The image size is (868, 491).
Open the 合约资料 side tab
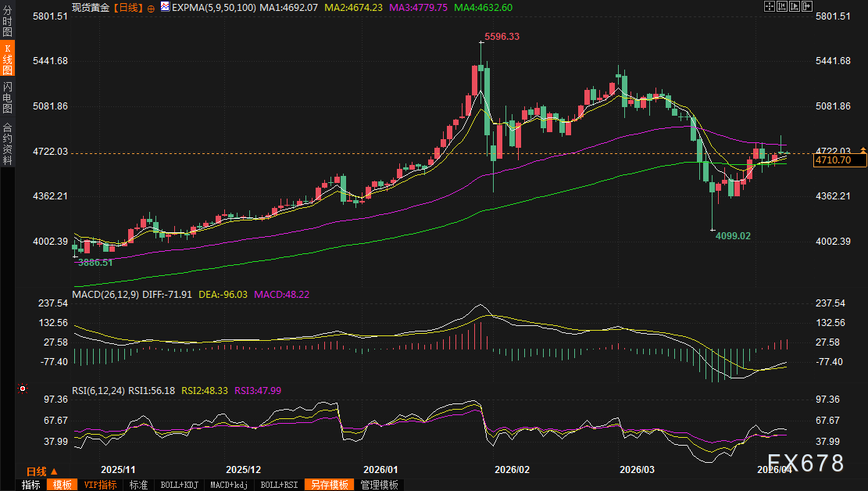(x=7, y=143)
